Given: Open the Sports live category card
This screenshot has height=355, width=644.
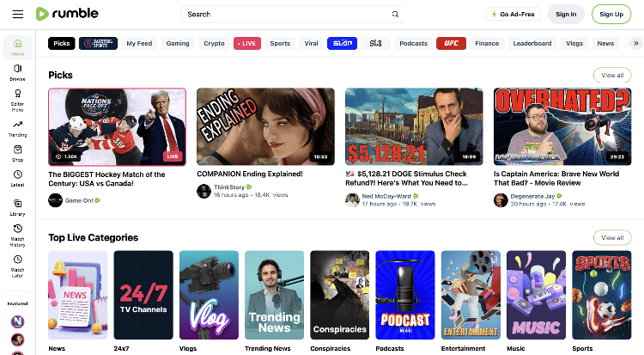Looking at the screenshot, I should (x=602, y=295).
